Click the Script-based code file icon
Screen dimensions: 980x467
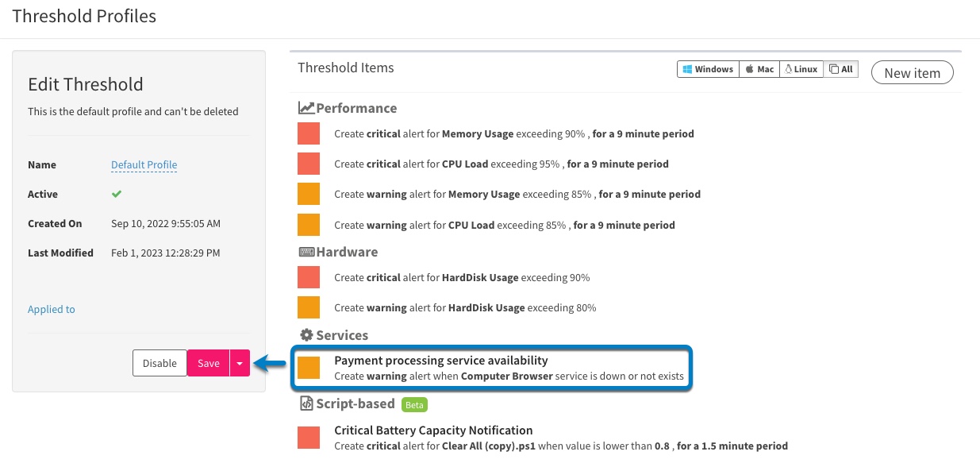coord(306,403)
